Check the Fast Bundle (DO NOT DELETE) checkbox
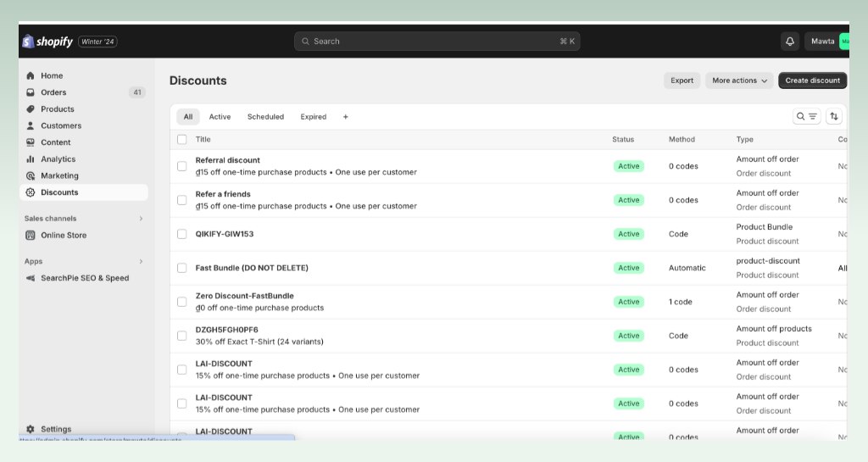 [x=181, y=268]
